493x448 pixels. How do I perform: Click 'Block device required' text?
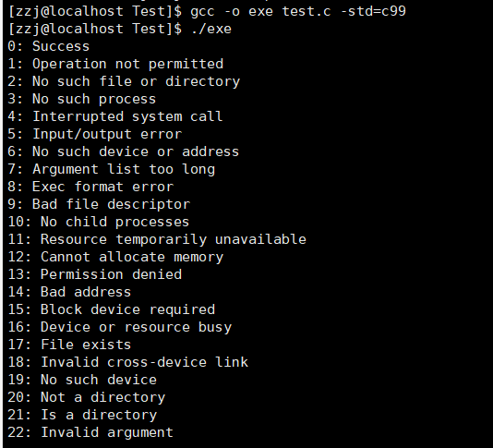128,309
